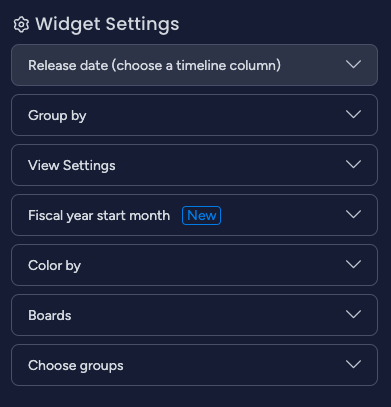
Task: Expand the Color by section label
Action: [x=54, y=266]
